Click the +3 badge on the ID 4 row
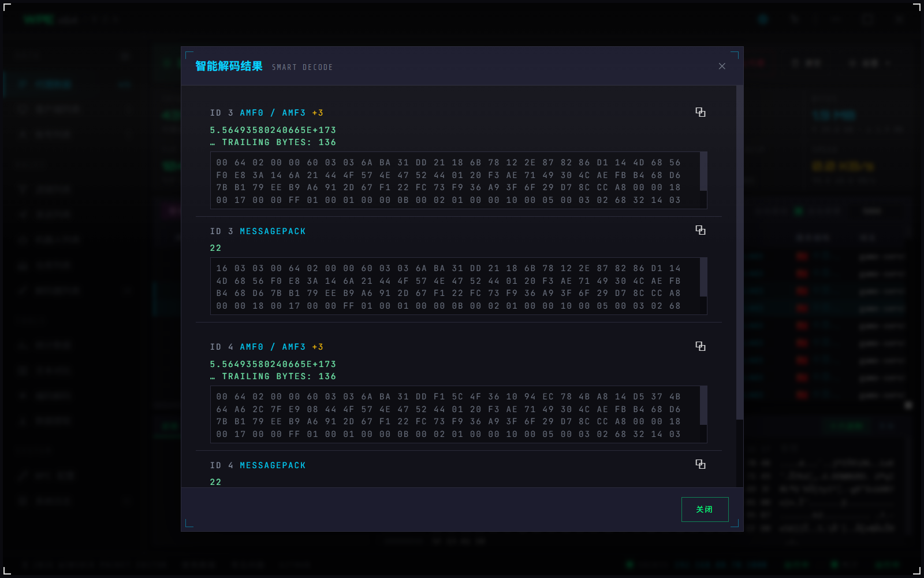Viewport: 924px width, 578px height. pos(318,347)
